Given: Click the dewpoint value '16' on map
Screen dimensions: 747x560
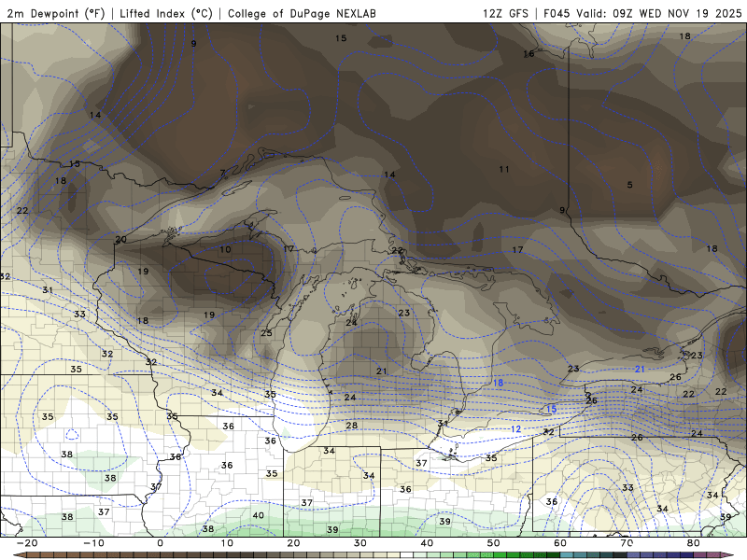Looking at the screenshot, I should pyautogui.click(x=529, y=54).
